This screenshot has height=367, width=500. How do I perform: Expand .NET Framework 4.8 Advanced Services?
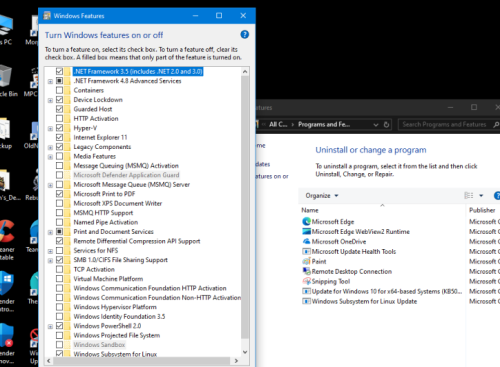point(50,81)
